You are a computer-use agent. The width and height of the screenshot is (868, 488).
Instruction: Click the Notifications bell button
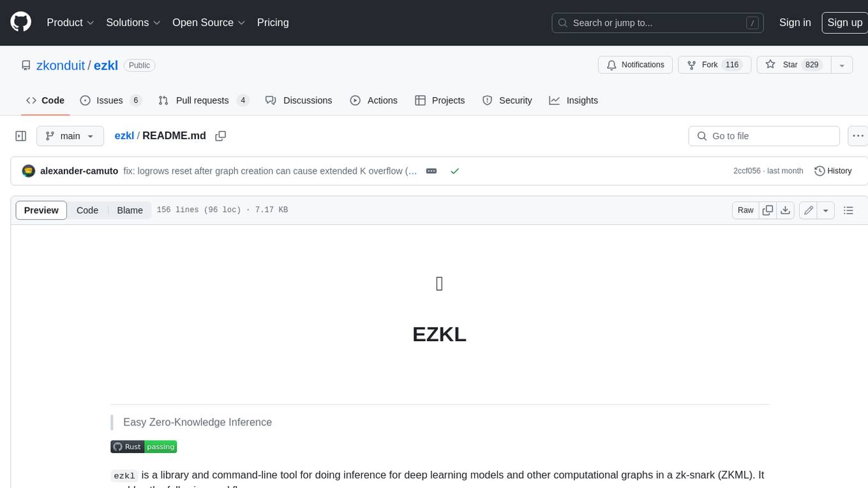click(x=635, y=65)
